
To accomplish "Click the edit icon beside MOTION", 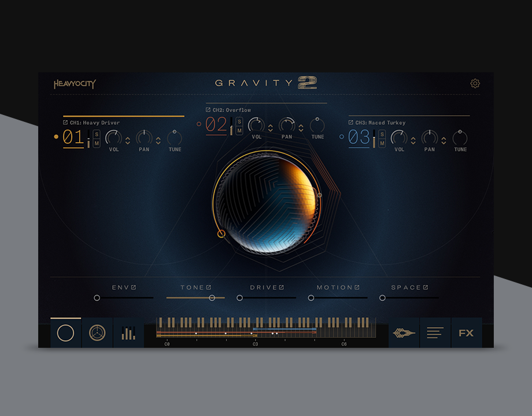I will click(357, 287).
